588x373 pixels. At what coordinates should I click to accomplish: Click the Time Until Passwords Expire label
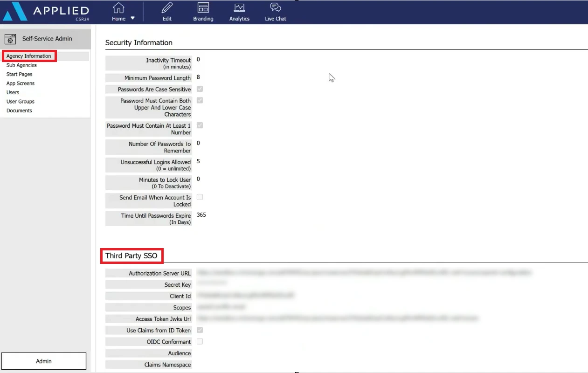coord(156,219)
